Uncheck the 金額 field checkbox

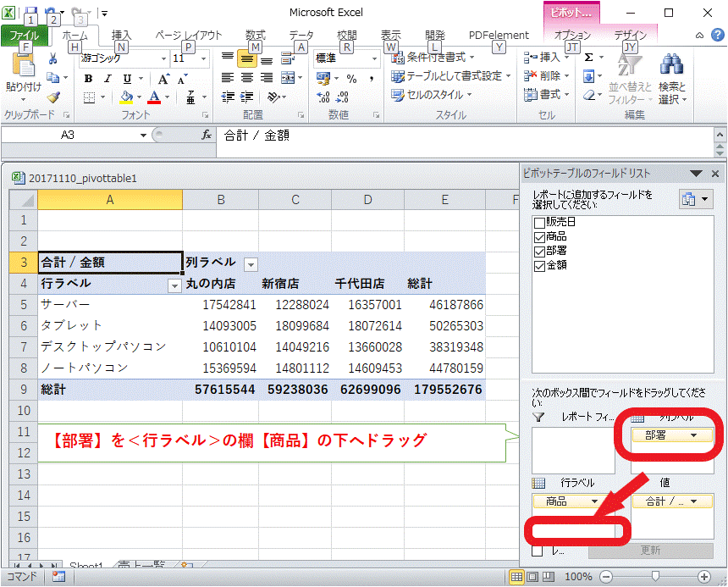click(x=539, y=265)
